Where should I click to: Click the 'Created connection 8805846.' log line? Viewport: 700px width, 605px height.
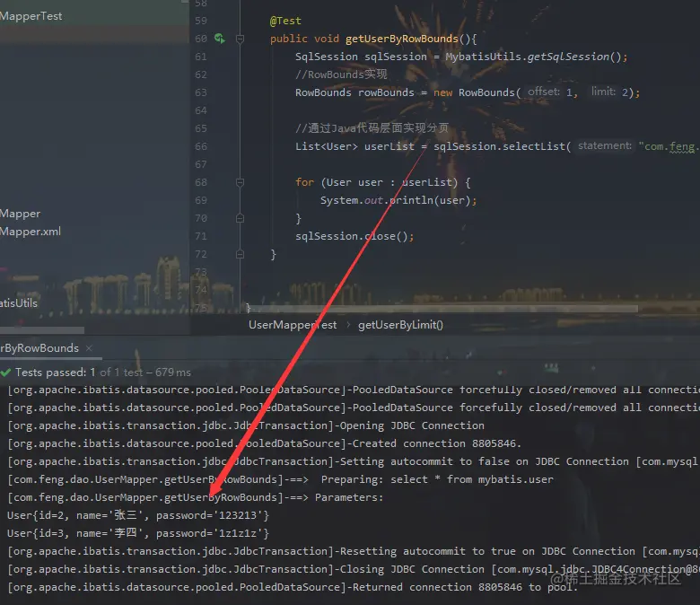pos(264,443)
